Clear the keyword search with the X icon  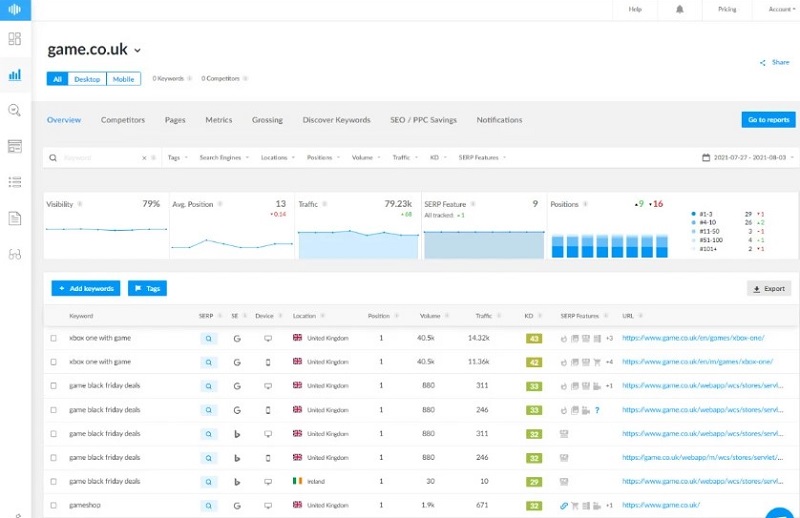(x=144, y=158)
